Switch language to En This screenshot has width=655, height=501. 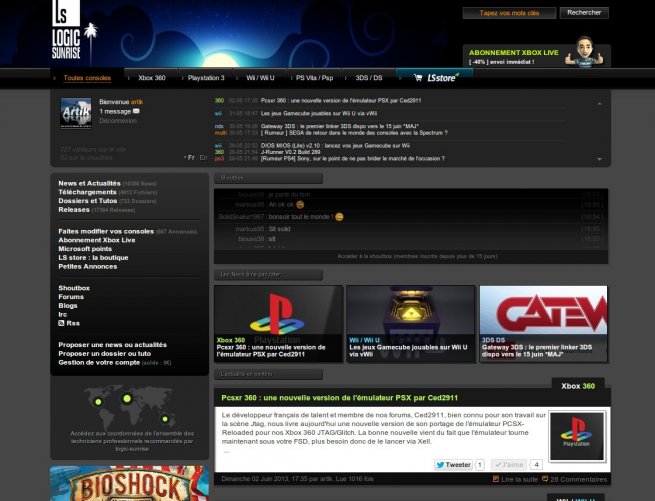tap(203, 158)
